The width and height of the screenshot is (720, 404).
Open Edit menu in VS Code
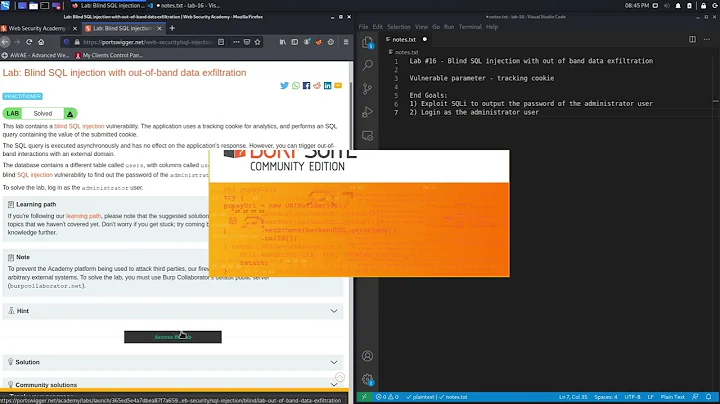(378, 27)
